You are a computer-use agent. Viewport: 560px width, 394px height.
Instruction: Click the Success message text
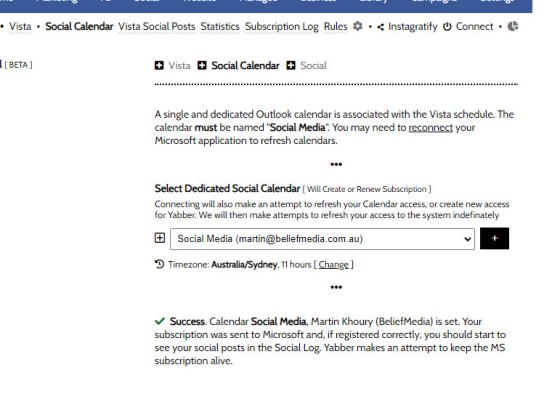330,341
